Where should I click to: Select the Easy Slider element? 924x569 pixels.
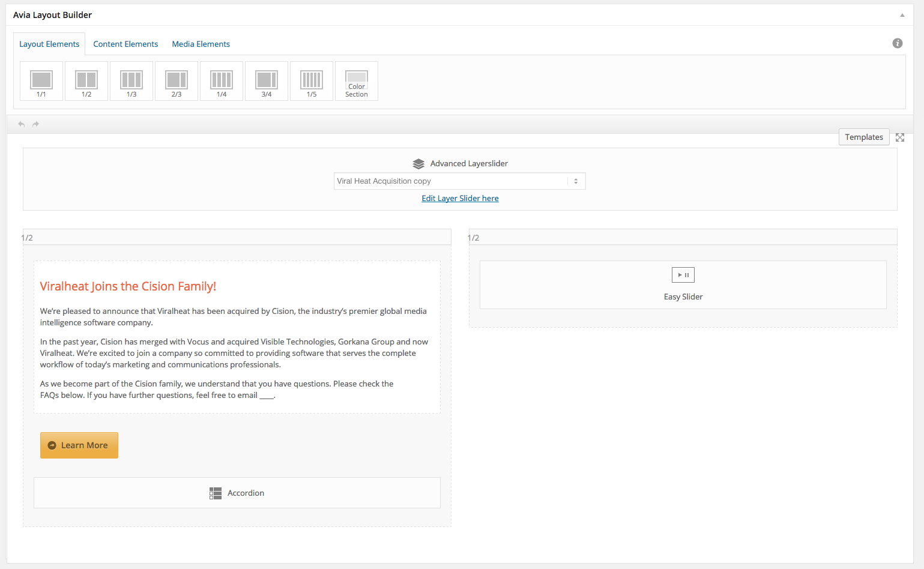683,284
